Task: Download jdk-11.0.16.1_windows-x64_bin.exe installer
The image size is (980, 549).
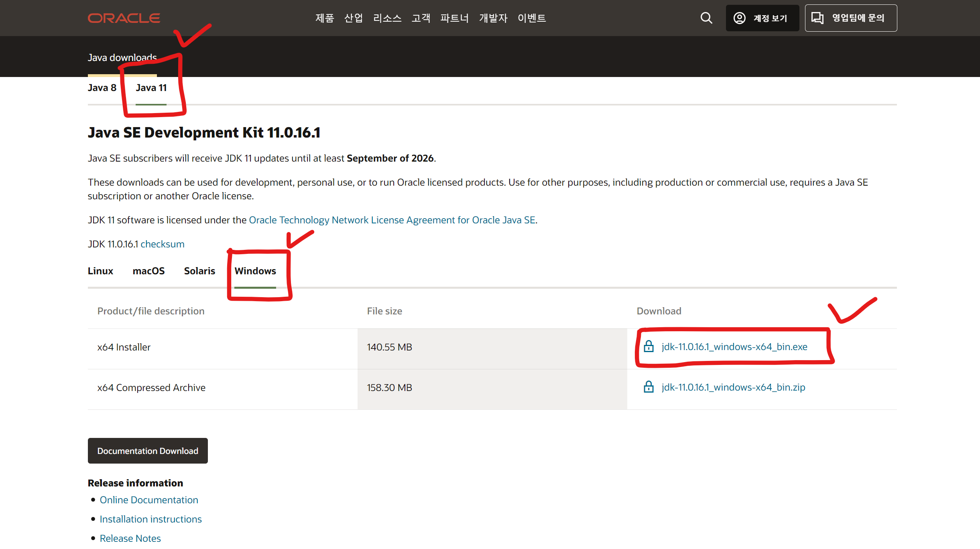Action: (734, 347)
